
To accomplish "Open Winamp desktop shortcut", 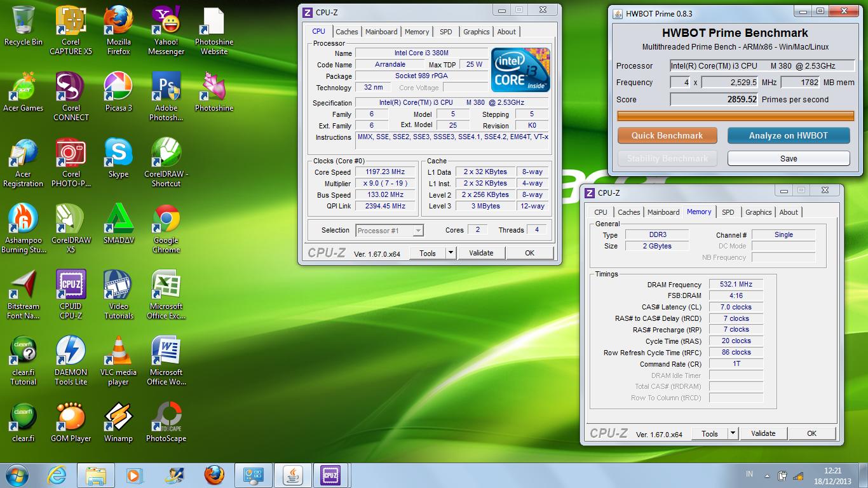I will click(119, 423).
